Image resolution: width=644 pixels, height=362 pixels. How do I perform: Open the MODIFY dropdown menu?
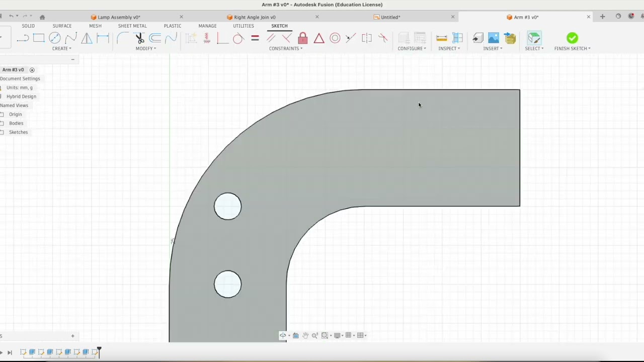146,49
